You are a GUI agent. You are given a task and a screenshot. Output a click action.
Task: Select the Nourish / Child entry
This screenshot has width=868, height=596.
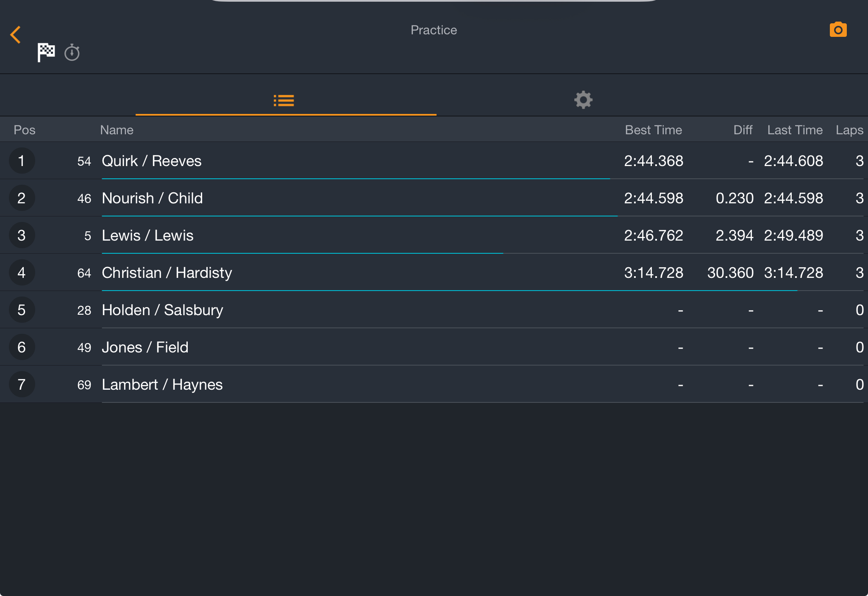pos(434,198)
